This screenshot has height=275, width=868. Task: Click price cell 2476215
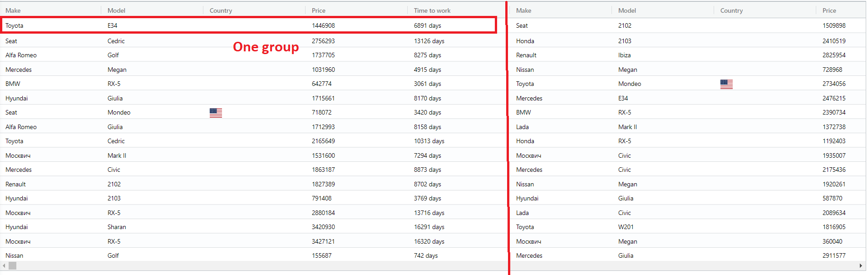(x=834, y=98)
